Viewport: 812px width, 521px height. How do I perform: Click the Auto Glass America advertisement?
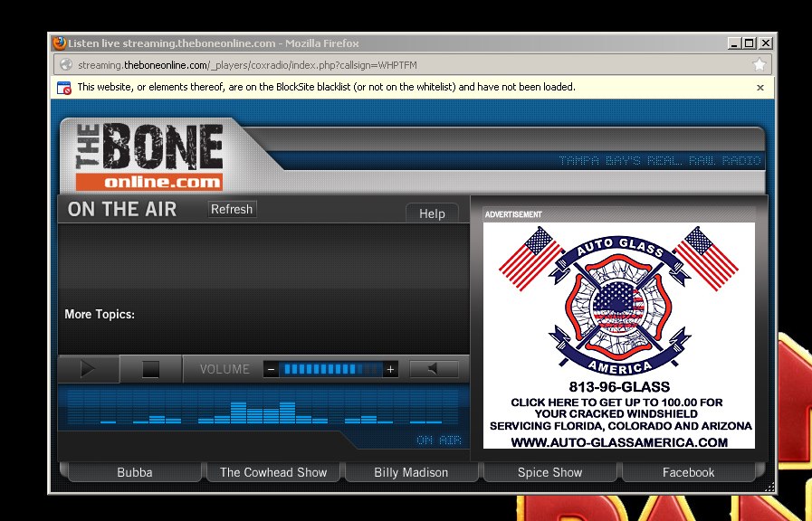click(619, 336)
